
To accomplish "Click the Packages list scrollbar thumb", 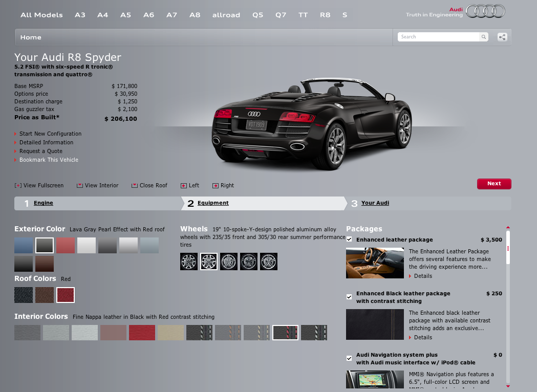I will tap(508, 248).
